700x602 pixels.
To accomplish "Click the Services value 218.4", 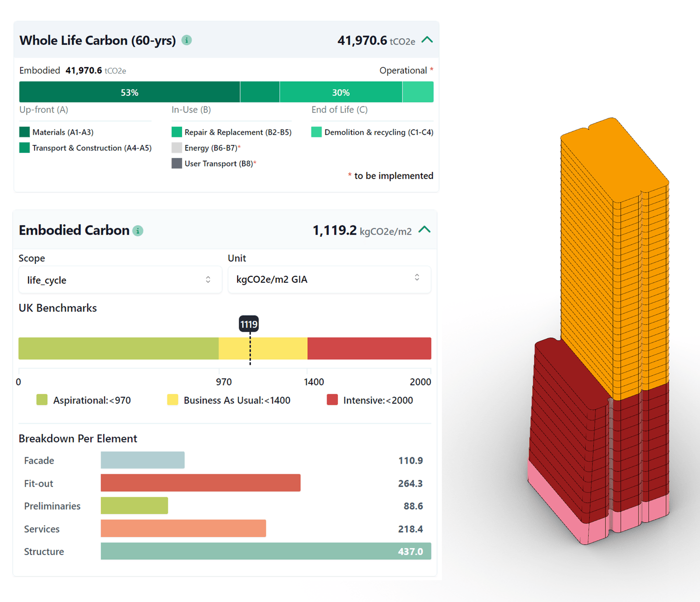I will tap(410, 529).
